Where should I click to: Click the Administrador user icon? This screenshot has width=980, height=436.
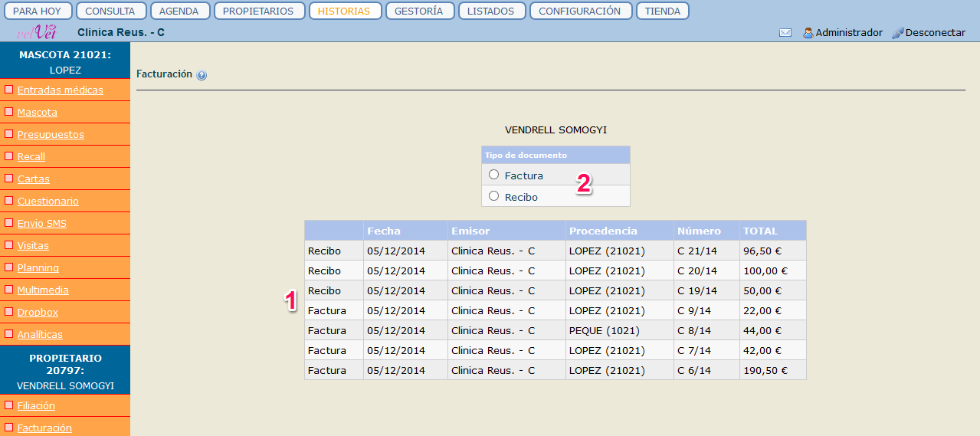pyautogui.click(x=808, y=33)
